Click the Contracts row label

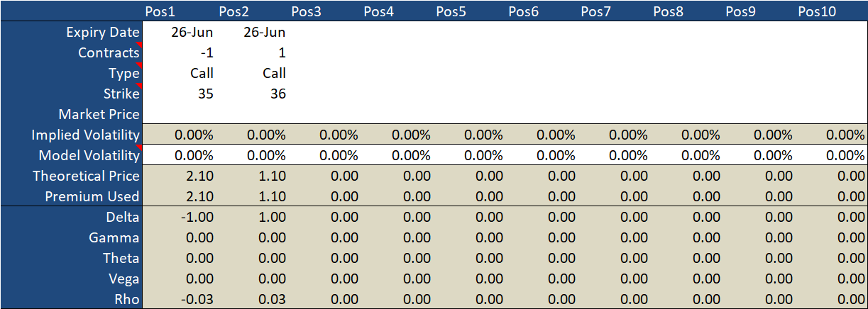coord(109,53)
